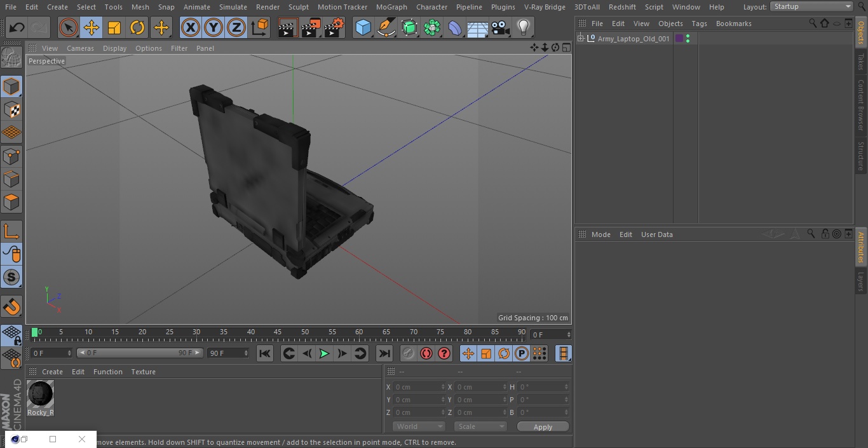This screenshot has width=868, height=448.
Task: Open Edit Render Settings
Action: pos(334,27)
